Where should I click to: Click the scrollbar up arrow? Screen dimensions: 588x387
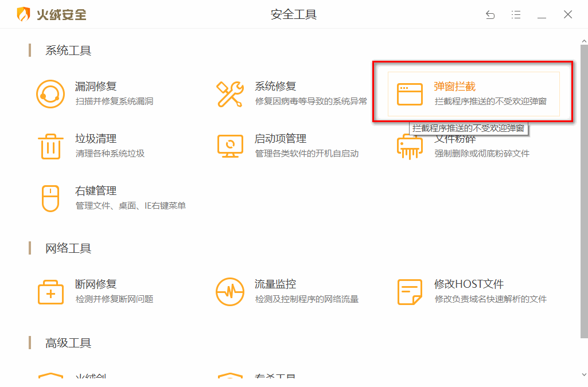(x=584, y=41)
